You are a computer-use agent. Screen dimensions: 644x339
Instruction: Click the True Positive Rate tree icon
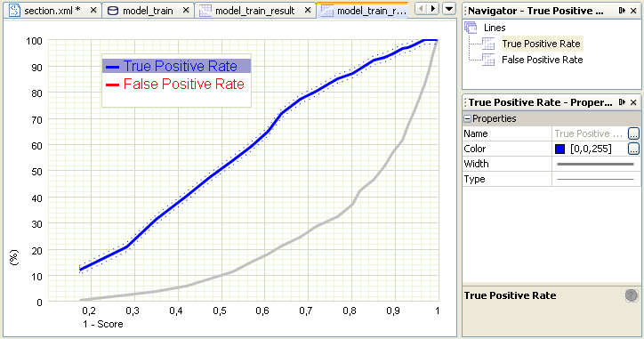coord(488,44)
